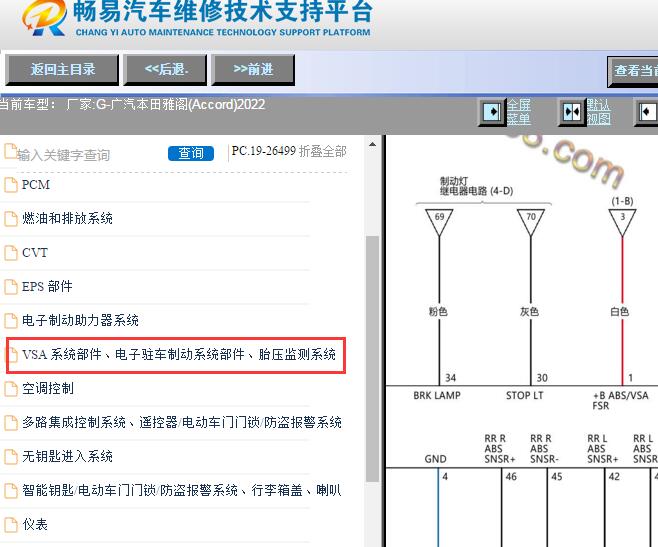658x547 pixels.
Task: Open the 燃油和排放系统 entry
Action: 67,219
